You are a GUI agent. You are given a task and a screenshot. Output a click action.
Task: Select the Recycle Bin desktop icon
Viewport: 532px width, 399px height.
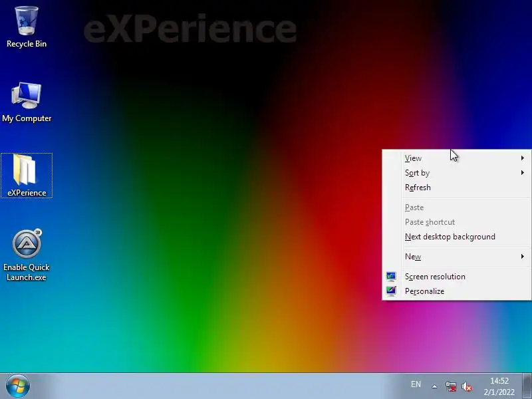pyautogui.click(x=27, y=27)
